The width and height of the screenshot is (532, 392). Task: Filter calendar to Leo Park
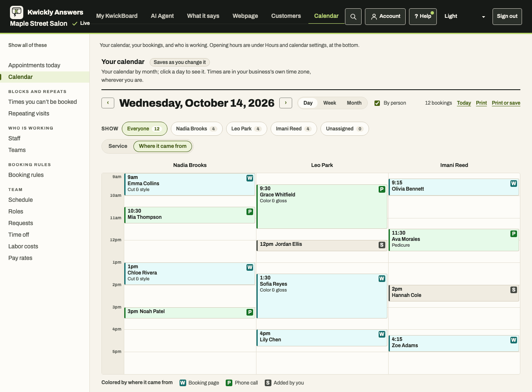pyautogui.click(x=246, y=129)
